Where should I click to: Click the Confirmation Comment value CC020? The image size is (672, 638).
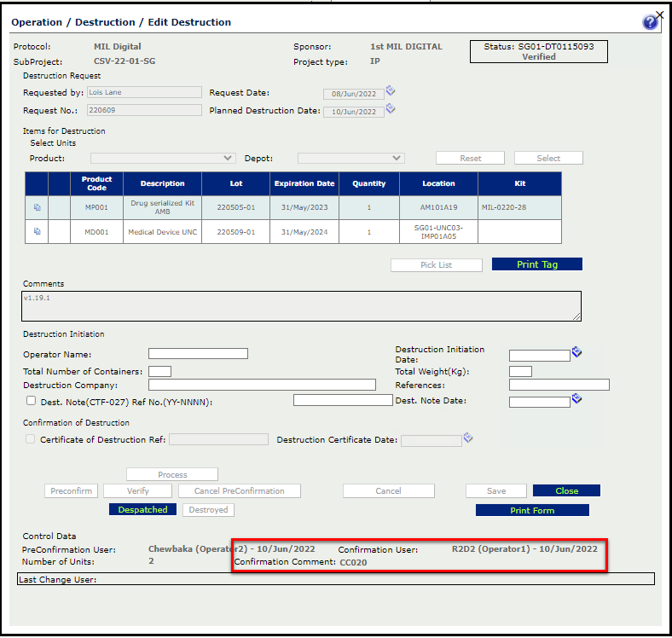coord(353,563)
